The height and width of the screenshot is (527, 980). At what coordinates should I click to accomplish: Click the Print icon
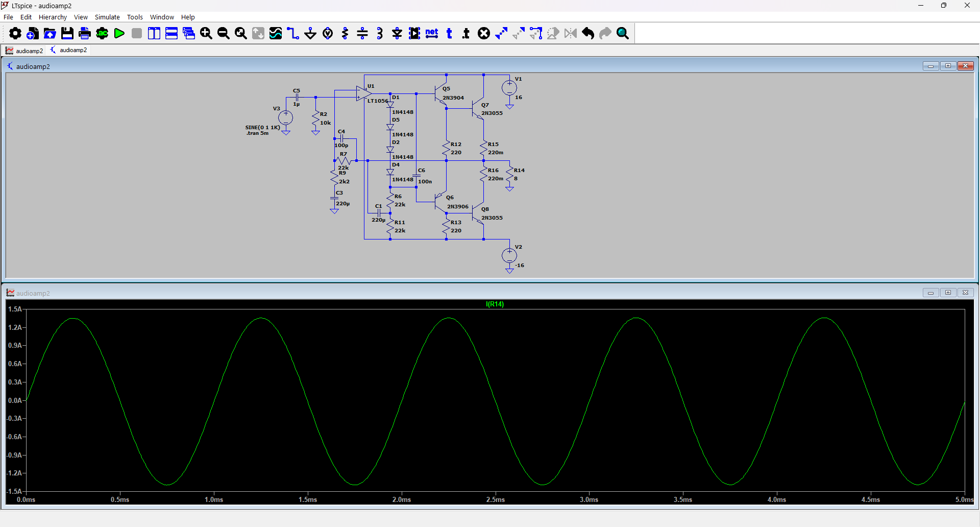coord(85,33)
